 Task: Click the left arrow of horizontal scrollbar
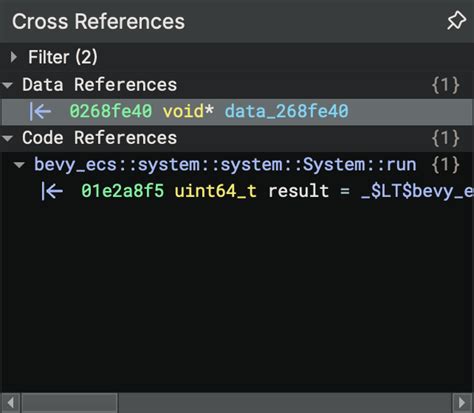click(11, 403)
